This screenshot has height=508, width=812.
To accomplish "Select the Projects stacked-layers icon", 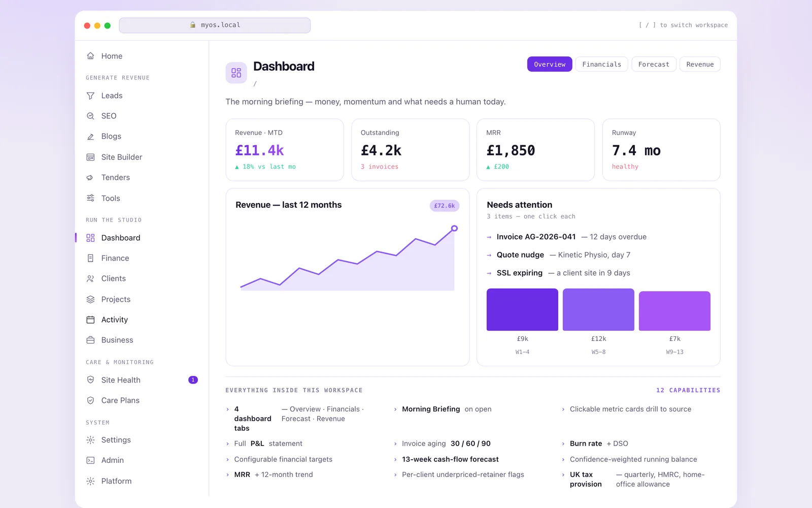I will pos(90,299).
